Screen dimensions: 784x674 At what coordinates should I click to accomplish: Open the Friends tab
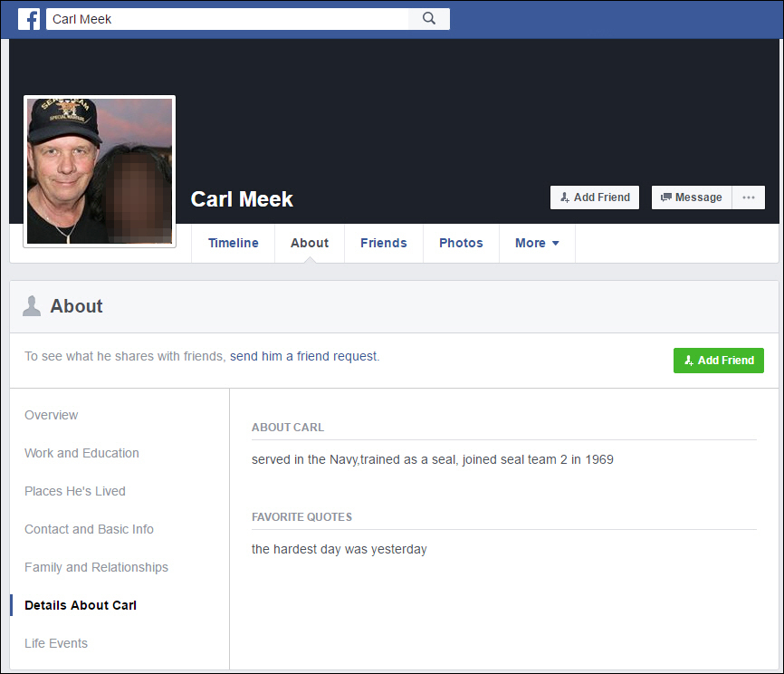[384, 243]
